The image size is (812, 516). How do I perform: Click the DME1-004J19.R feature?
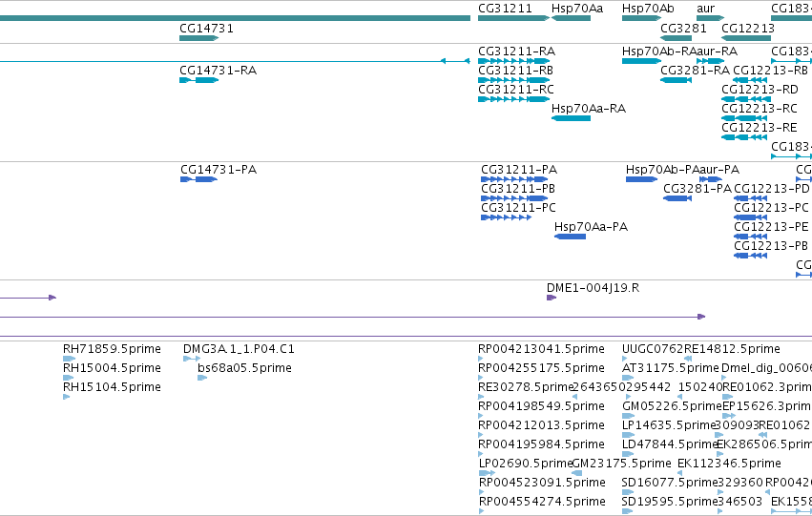tap(552, 298)
